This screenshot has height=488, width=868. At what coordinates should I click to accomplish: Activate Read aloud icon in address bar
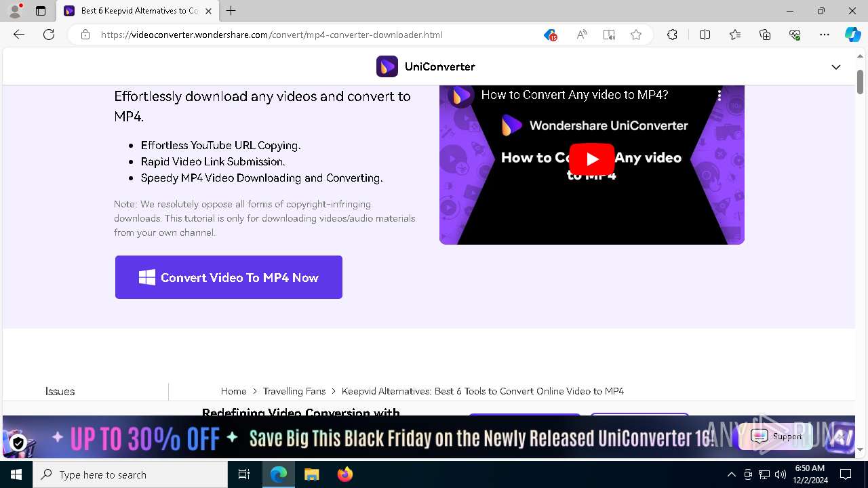point(582,35)
